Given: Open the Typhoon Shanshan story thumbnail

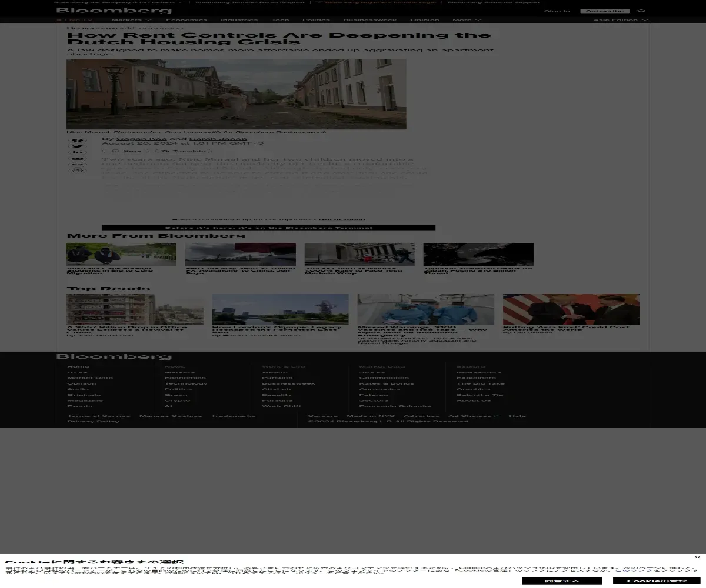Looking at the screenshot, I should 478,254.
